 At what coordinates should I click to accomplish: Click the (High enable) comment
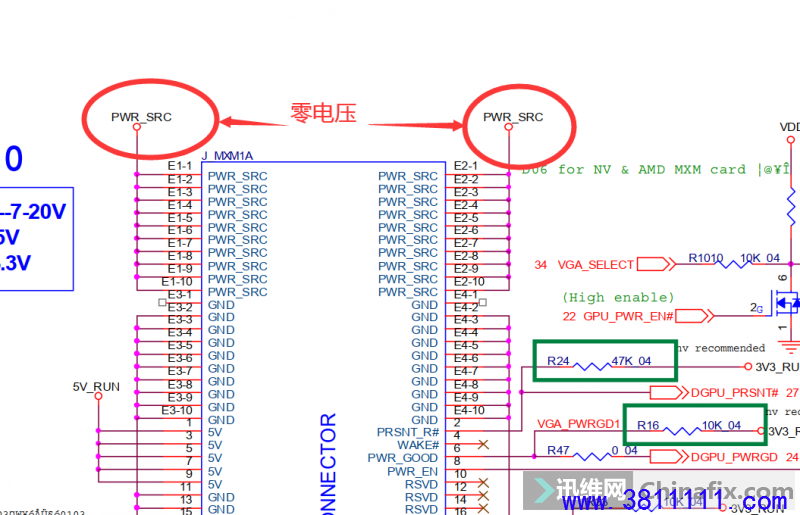618,297
